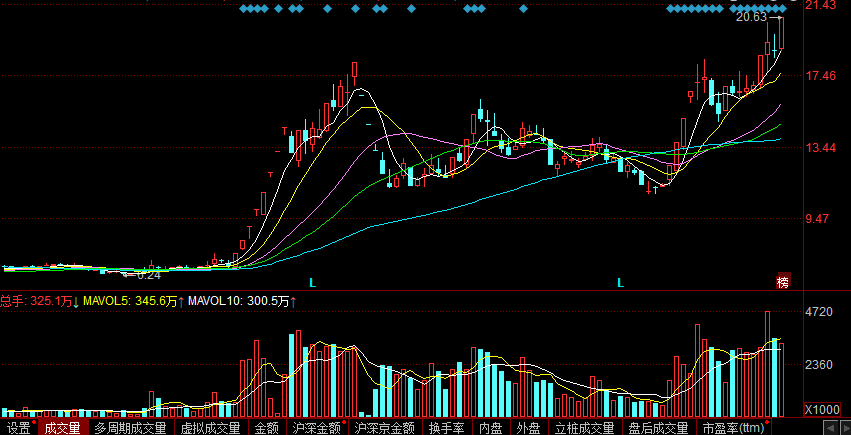Click the scroll-left arrow beside indicator tabs
Viewport: 851px width, 435px height.
(x=830, y=427)
